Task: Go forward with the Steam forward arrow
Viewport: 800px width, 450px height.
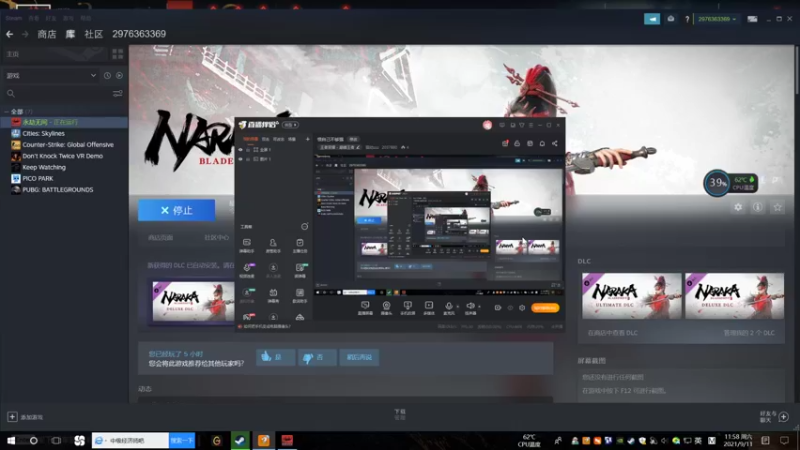Action: (x=25, y=34)
